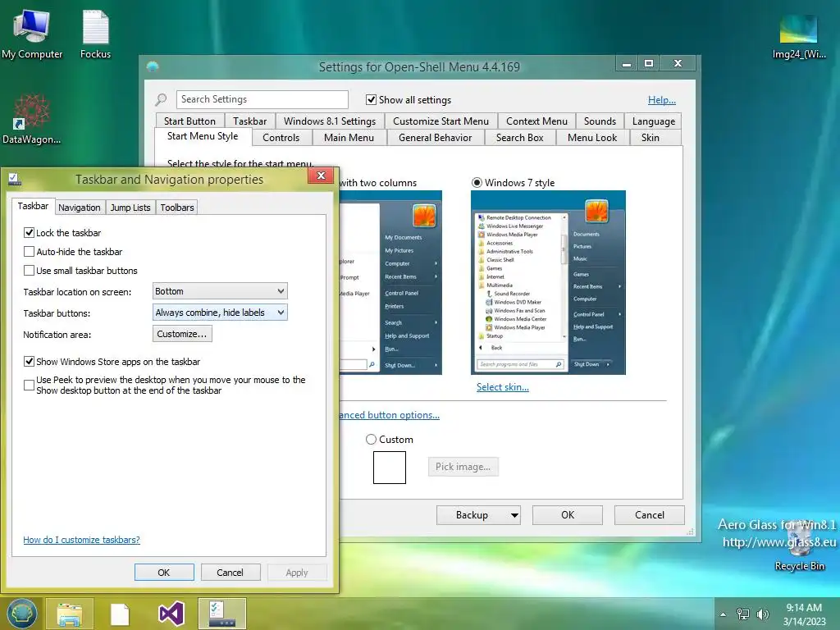Toggle Show Windows Store apps on taskbar
Viewport: 840px width, 630px height.
29,361
